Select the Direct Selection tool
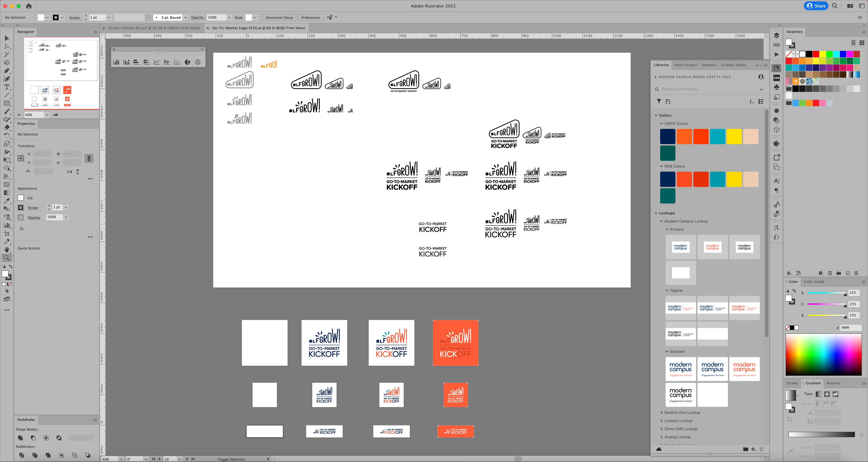This screenshot has width=868, height=462. coord(7,46)
